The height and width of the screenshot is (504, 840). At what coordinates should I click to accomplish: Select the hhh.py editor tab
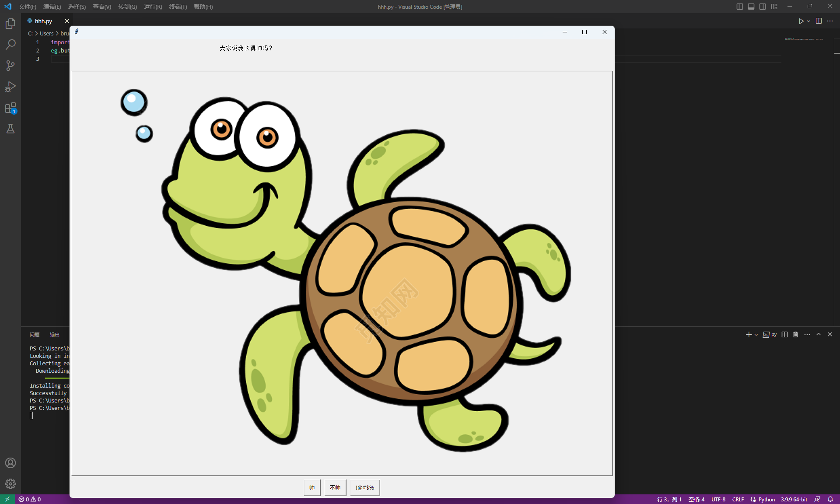click(x=43, y=21)
